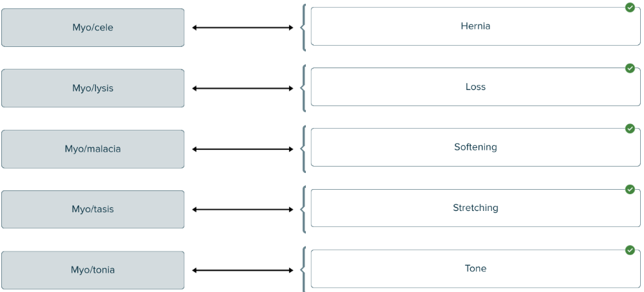This screenshot has height=292, width=644.
Task: Click green checkmark on Tone answer
Action: coord(630,250)
